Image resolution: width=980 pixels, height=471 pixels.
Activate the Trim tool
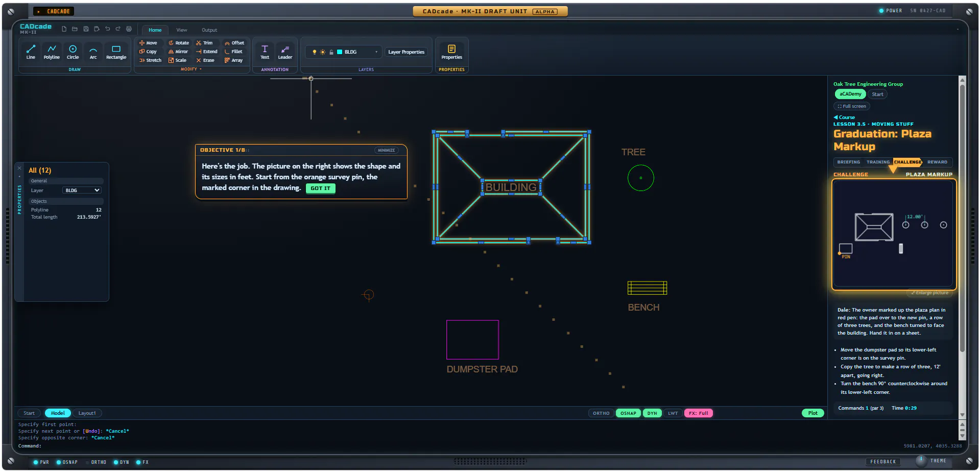204,43
